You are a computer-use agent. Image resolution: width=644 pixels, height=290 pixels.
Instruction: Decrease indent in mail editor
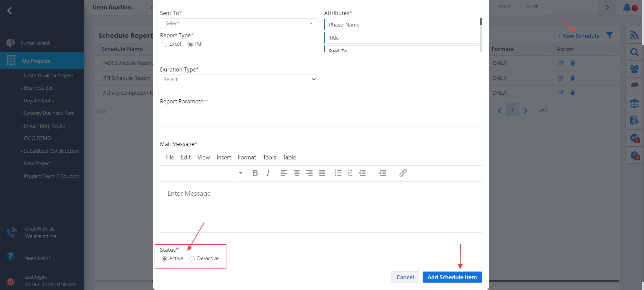click(x=363, y=173)
